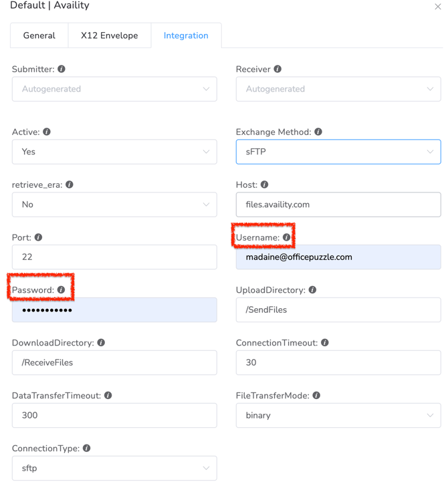Open the ConnectionType sftp dropdown

pyautogui.click(x=114, y=468)
